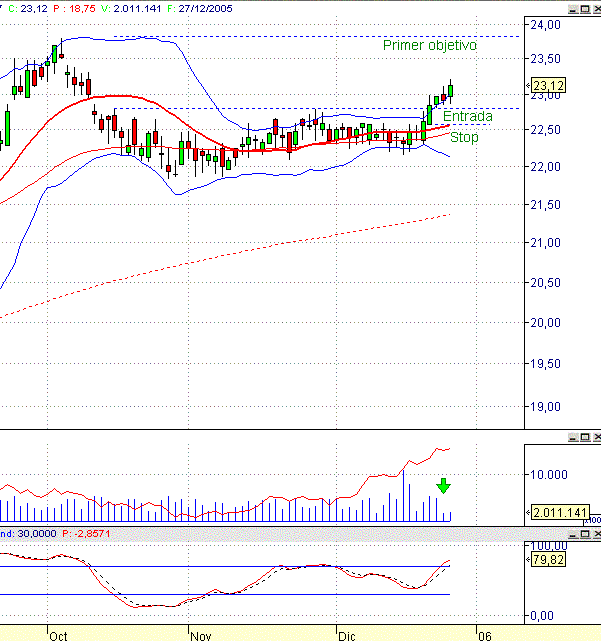Select the 23,12 current price tag
The image size is (601, 641).
coord(548,85)
